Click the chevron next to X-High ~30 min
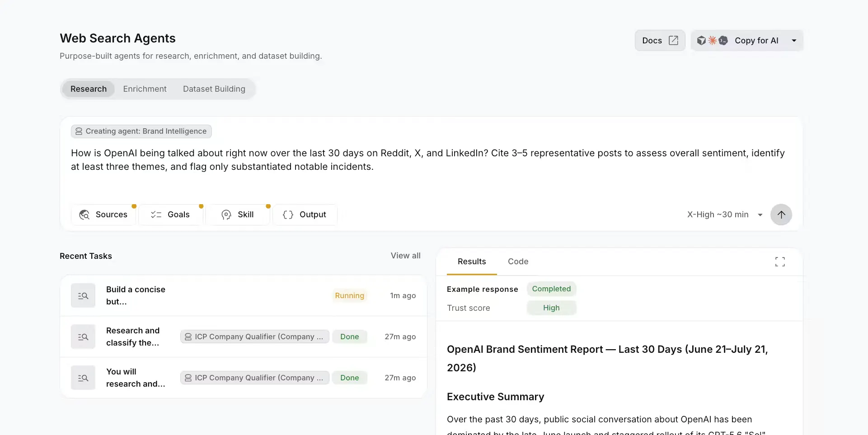The width and height of the screenshot is (868, 435). 760,215
